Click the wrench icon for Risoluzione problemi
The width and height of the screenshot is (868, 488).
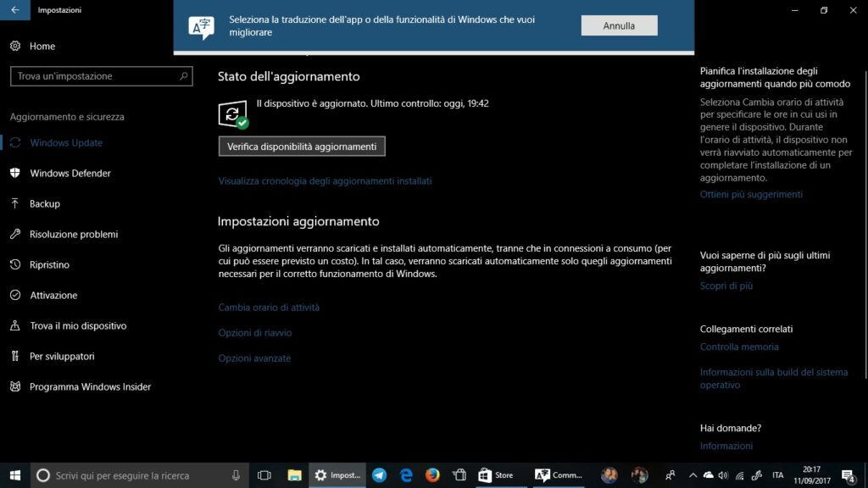tap(15, 234)
